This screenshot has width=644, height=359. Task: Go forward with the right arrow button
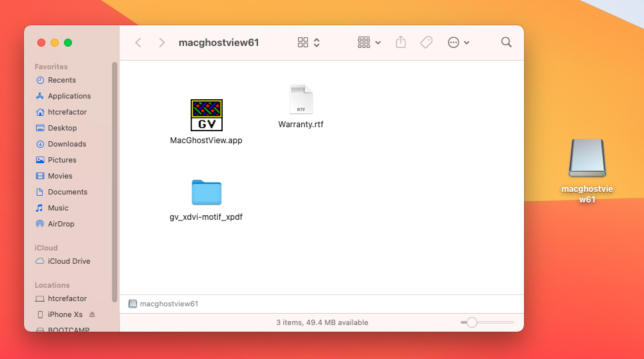(161, 43)
